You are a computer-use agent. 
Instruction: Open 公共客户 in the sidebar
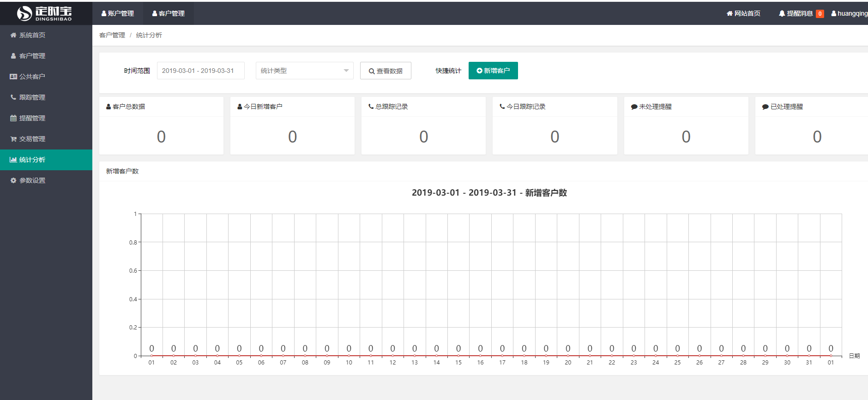coord(46,77)
